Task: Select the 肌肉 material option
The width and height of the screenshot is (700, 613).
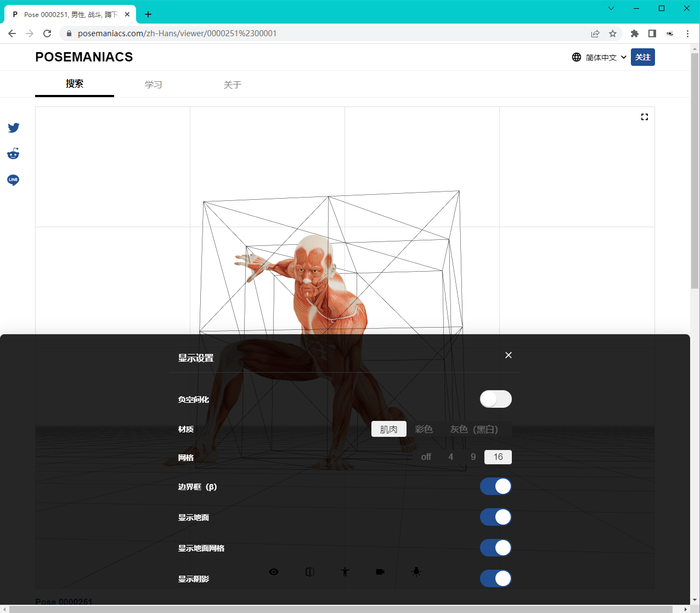Action: coord(389,429)
